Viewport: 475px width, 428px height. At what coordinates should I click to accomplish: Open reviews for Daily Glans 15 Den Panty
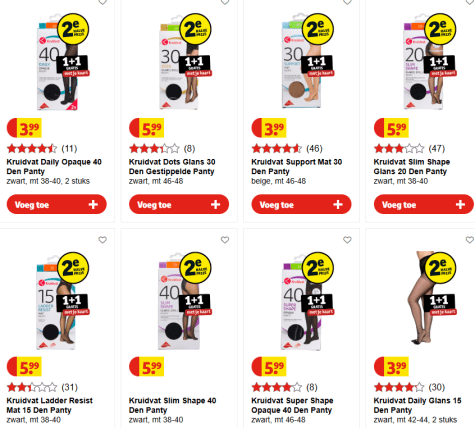click(x=437, y=387)
